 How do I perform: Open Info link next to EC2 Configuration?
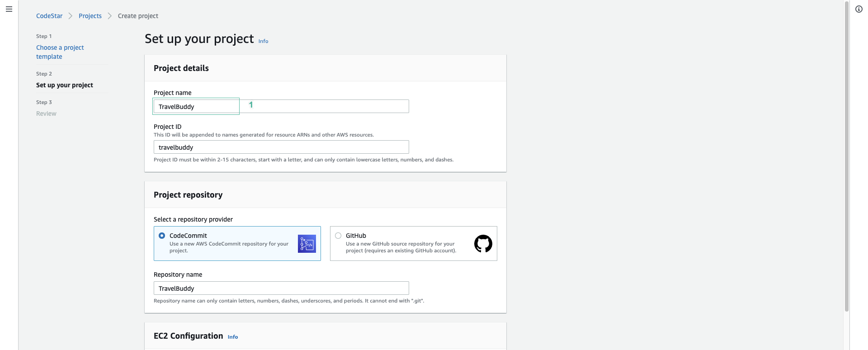(233, 337)
